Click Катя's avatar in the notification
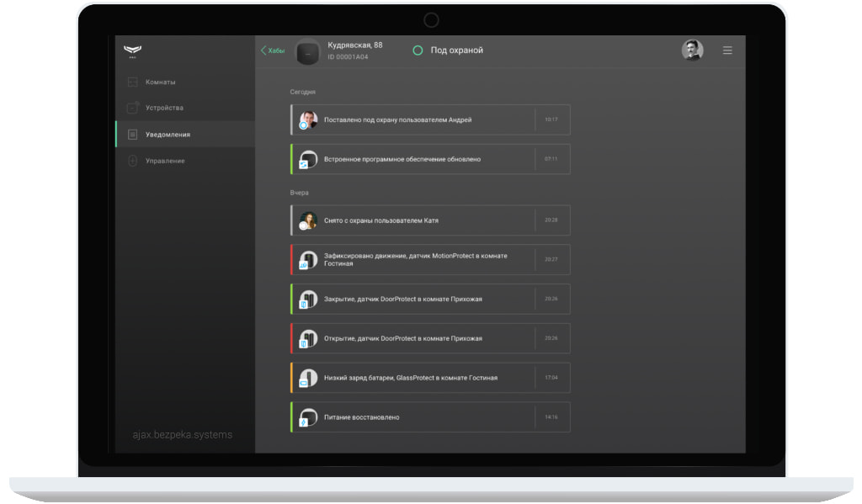Image resolution: width=862 pixels, height=504 pixels. point(308,220)
